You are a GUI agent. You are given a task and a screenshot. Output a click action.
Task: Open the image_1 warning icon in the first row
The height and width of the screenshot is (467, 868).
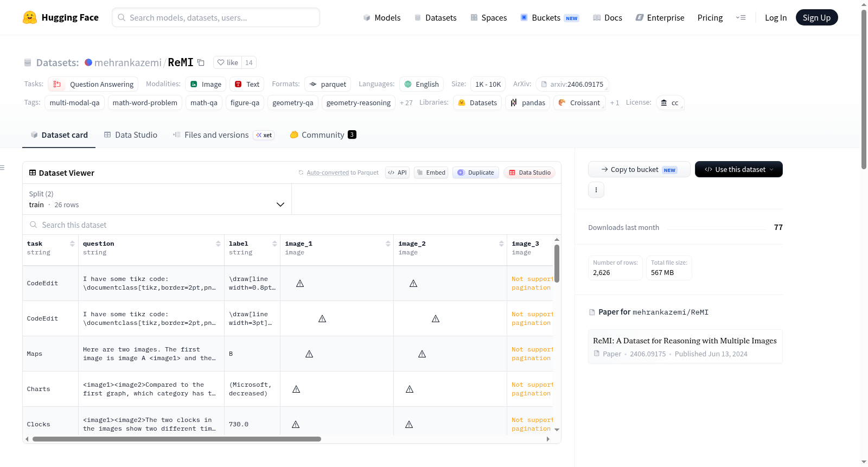pyautogui.click(x=300, y=283)
